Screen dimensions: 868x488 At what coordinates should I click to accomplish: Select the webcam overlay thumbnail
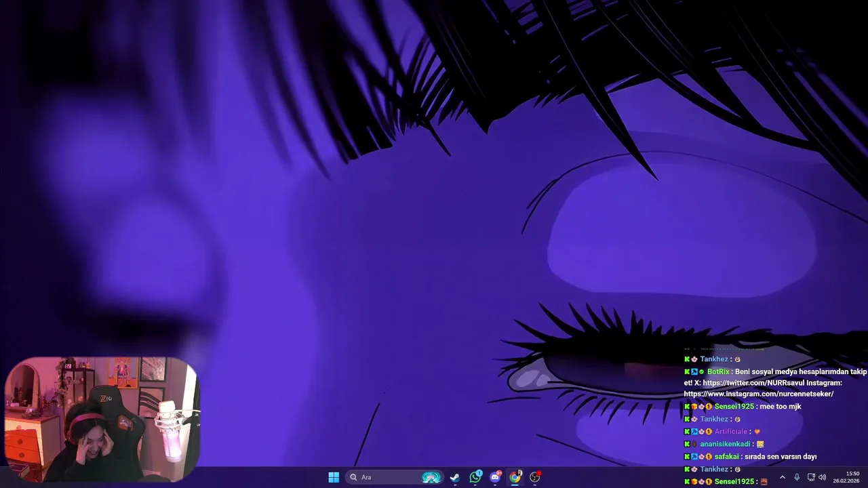[x=102, y=419]
